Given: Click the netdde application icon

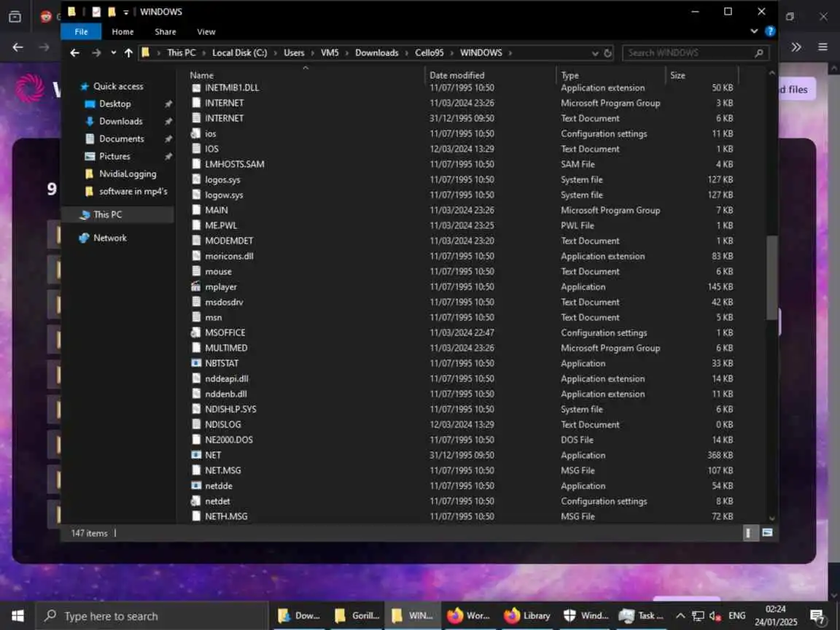Looking at the screenshot, I should coord(196,486).
